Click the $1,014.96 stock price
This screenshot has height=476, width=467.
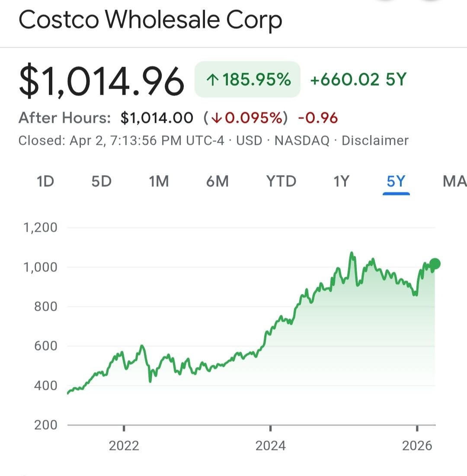pyautogui.click(x=102, y=80)
